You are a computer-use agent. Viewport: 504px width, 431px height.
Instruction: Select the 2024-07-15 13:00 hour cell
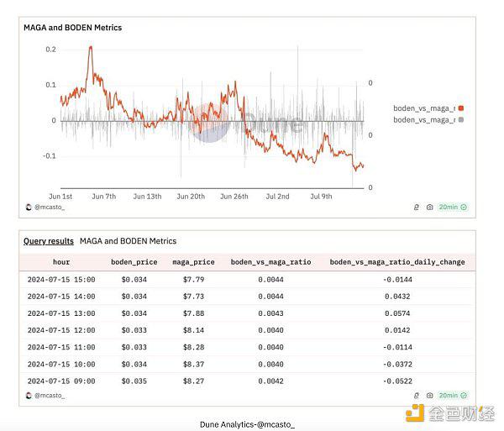pyautogui.click(x=61, y=313)
